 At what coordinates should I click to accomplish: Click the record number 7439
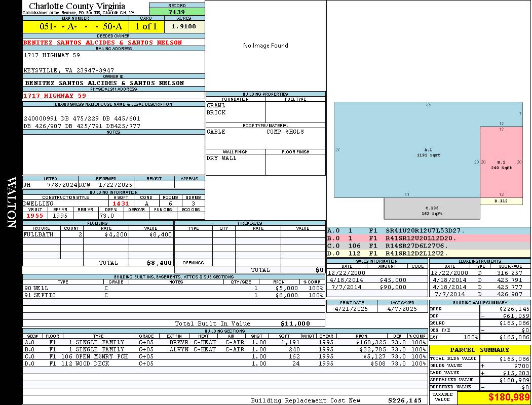click(x=177, y=12)
